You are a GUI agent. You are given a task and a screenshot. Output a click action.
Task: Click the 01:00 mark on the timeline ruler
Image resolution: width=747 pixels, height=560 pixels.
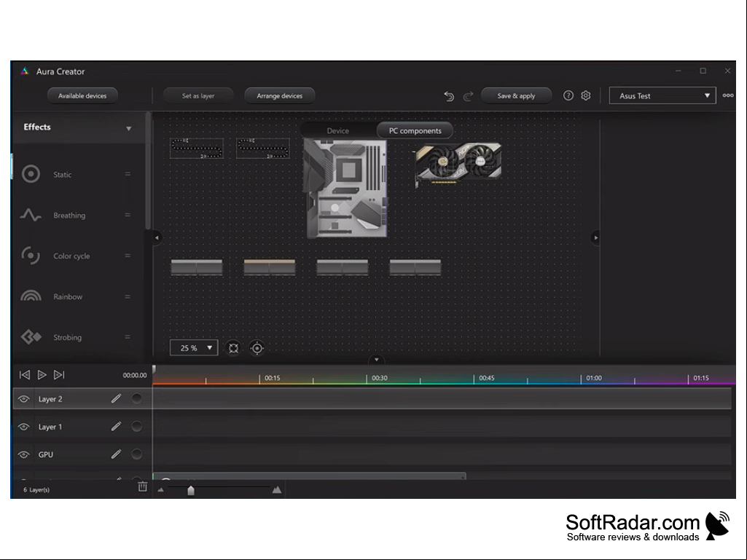coord(594,378)
